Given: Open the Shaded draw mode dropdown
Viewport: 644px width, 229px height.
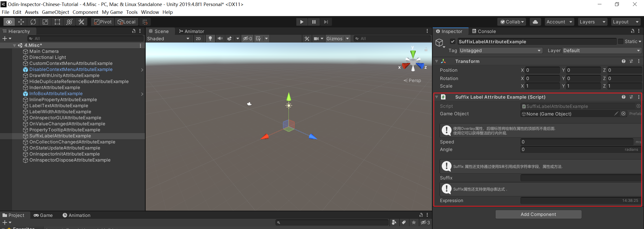Looking at the screenshot, I should coord(169,39).
